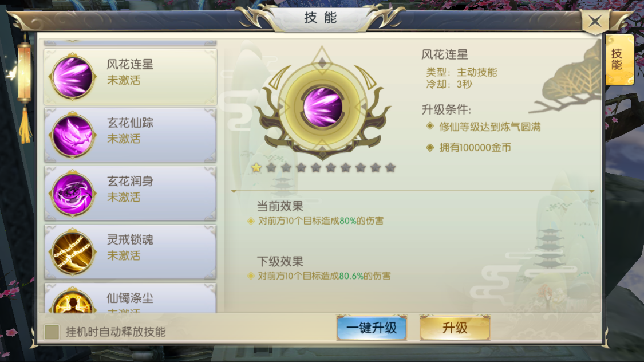Select the 玄花润身 skill icon

coord(72,194)
